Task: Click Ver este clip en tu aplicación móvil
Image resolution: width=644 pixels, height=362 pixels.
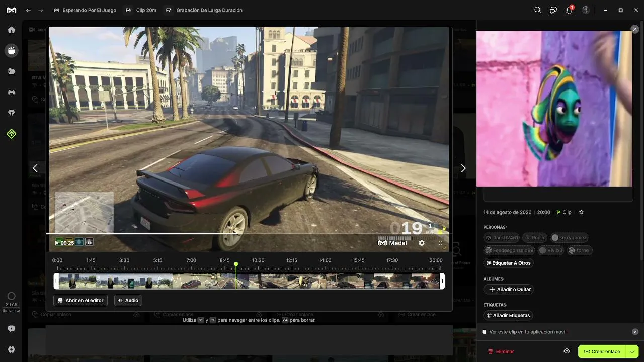Action: pyautogui.click(x=528, y=332)
